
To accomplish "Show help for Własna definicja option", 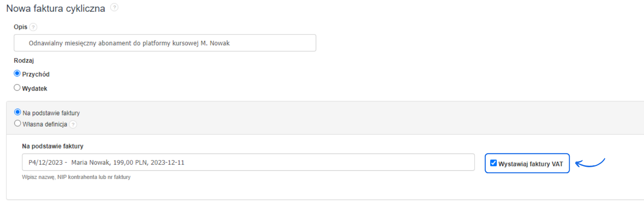I will pos(73,124).
